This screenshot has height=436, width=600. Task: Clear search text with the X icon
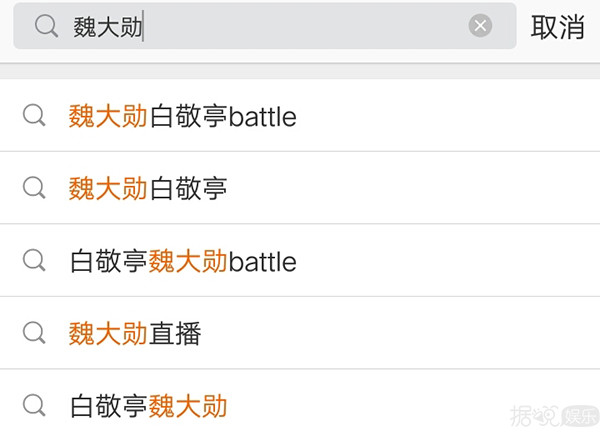(480, 26)
